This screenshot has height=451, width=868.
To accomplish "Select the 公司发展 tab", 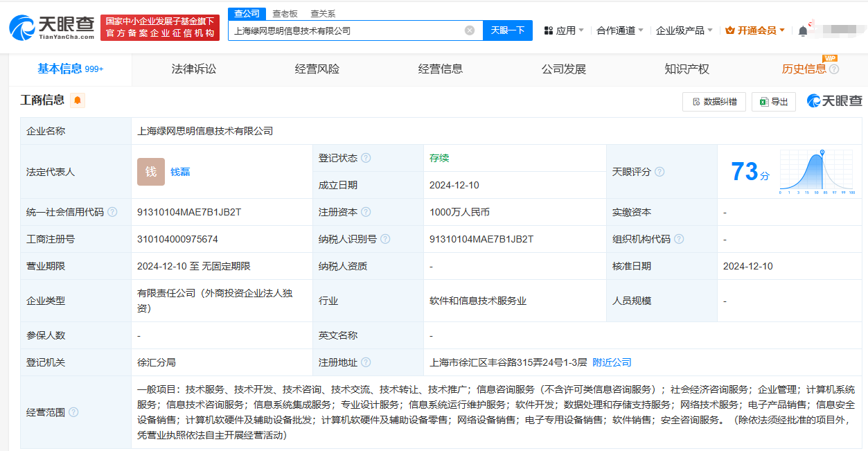I will pos(564,69).
